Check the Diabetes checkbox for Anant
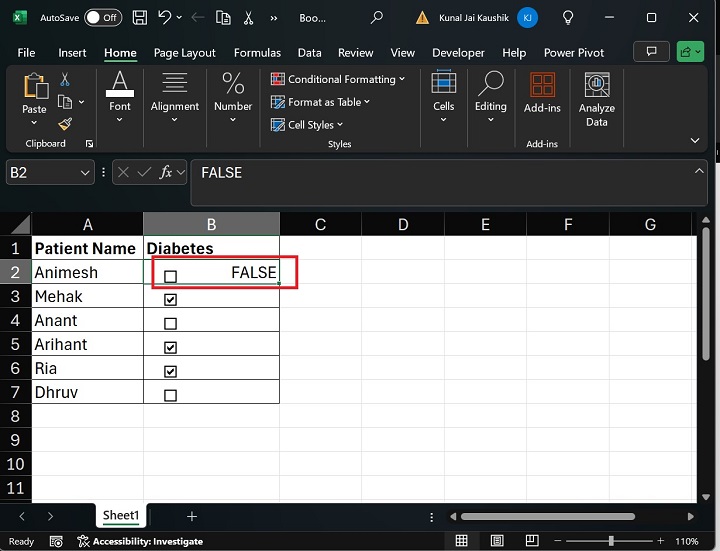 pyautogui.click(x=170, y=324)
